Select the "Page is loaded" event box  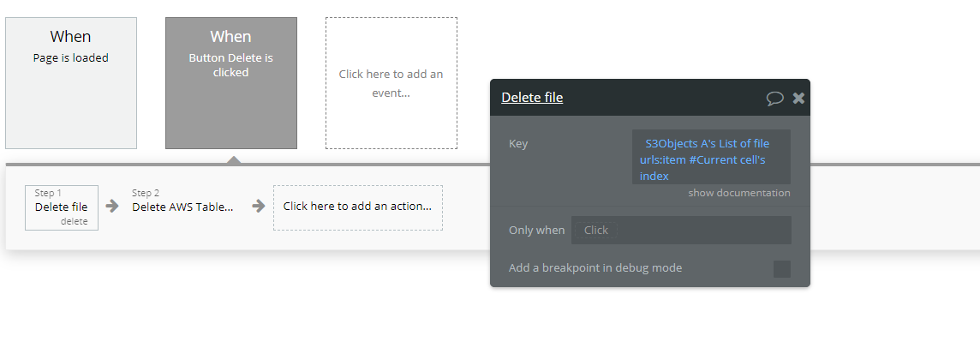pos(70,83)
